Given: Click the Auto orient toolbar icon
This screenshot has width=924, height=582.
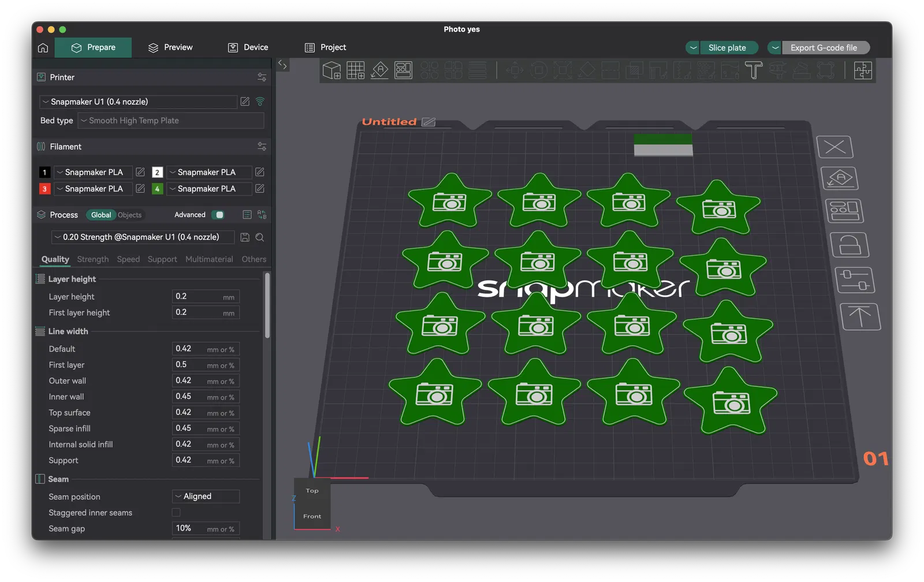Looking at the screenshot, I should 379,70.
